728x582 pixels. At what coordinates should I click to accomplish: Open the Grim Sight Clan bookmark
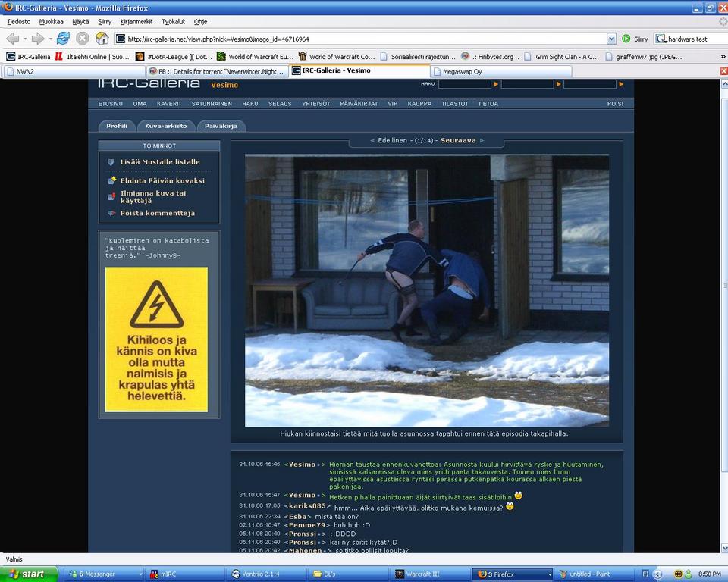click(x=562, y=57)
